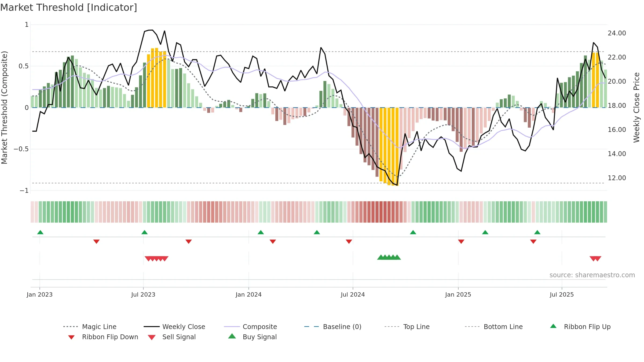Click the ribbon flip down marker before Jul 2025
644x362 pixels.
pos(533,242)
